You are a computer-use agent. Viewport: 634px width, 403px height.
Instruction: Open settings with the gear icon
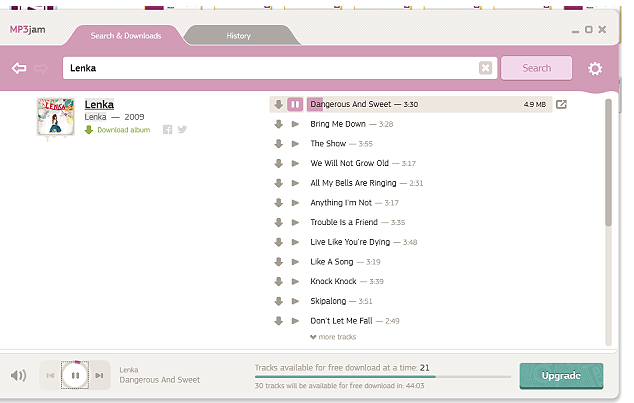tap(595, 68)
